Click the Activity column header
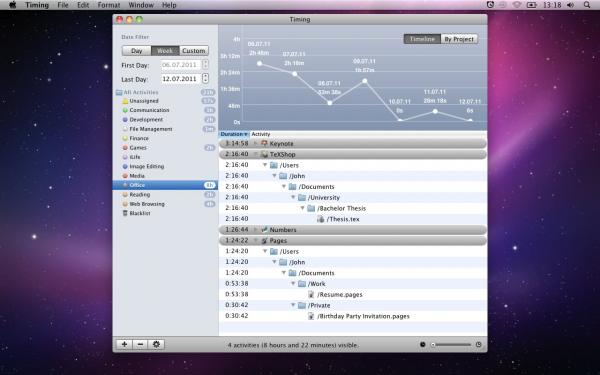This screenshot has height=375, width=600. [368, 134]
